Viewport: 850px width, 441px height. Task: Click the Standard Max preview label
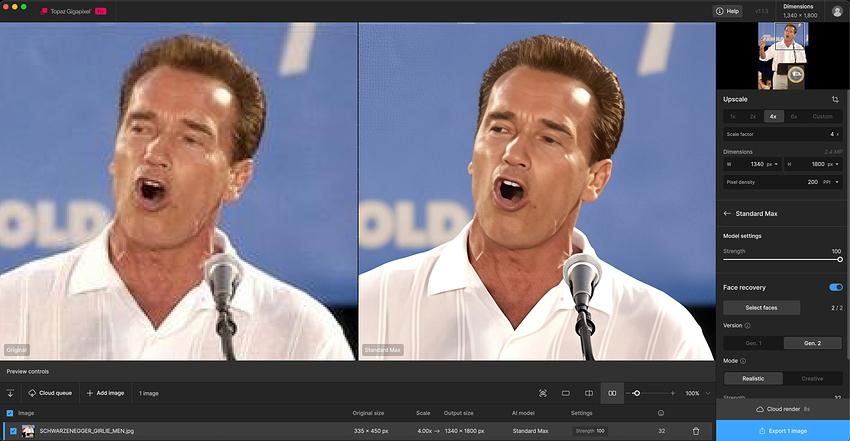tap(383, 350)
